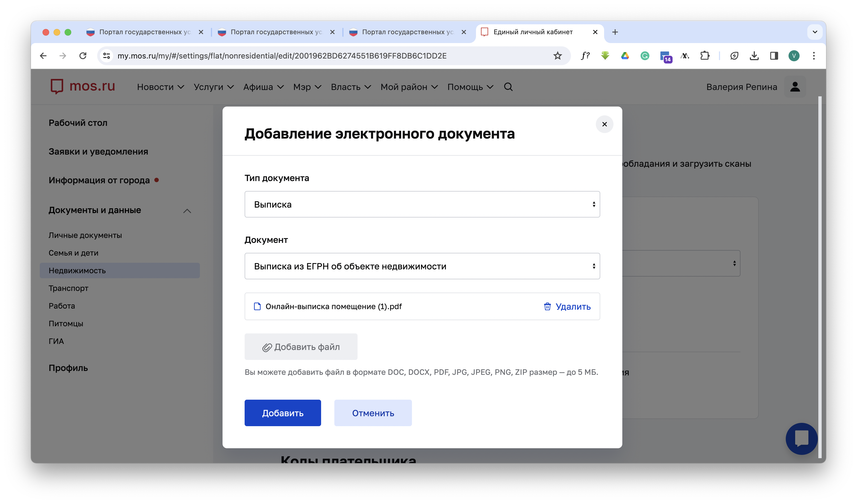The width and height of the screenshot is (857, 504).
Task: Open the Новости menu
Action: click(x=160, y=87)
